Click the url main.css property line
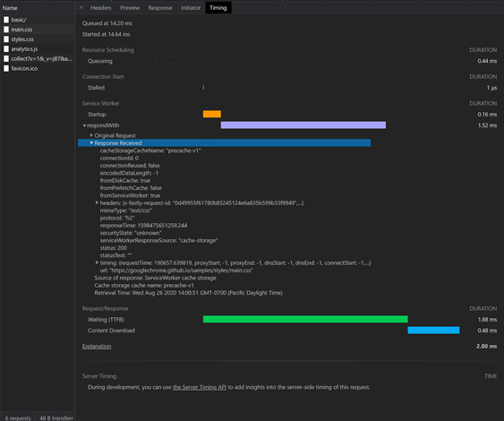 (x=176, y=271)
